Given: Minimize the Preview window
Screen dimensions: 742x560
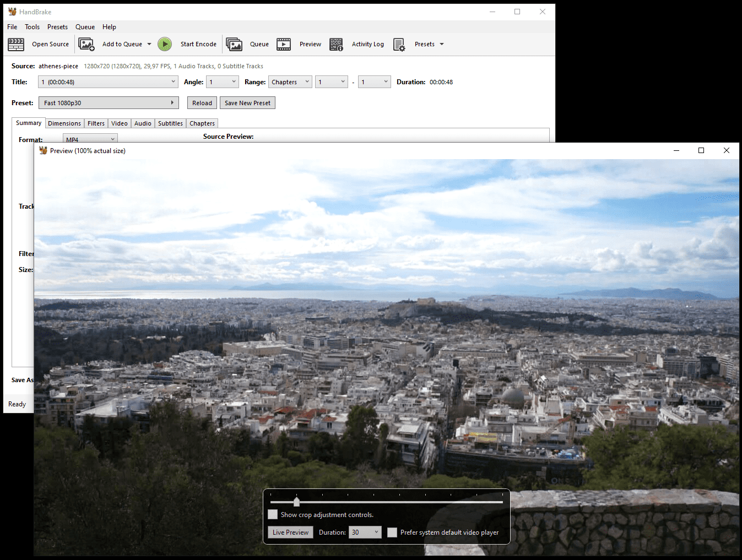Looking at the screenshot, I should click(676, 150).
